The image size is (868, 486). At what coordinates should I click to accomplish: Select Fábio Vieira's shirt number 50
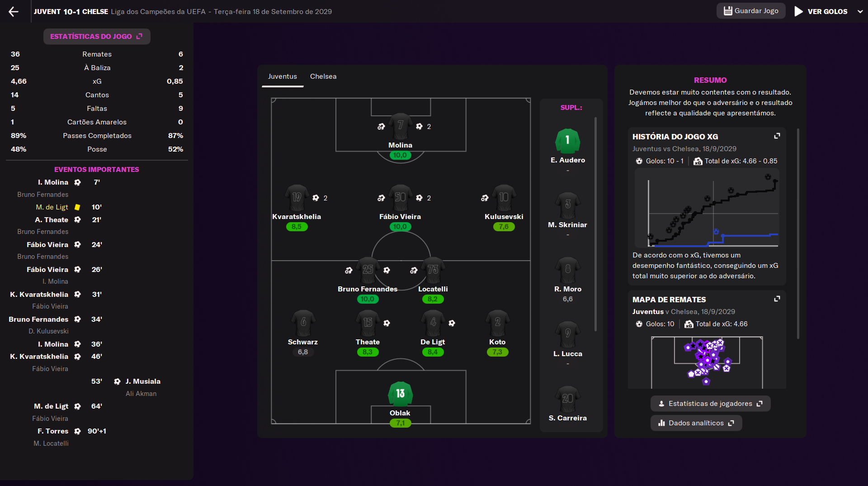click(400, 198)
